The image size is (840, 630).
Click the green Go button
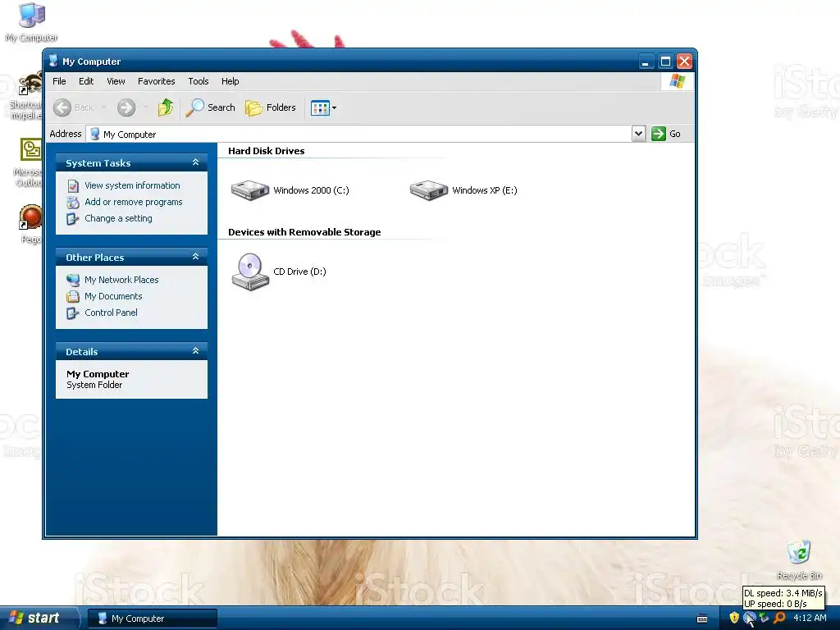666,134
